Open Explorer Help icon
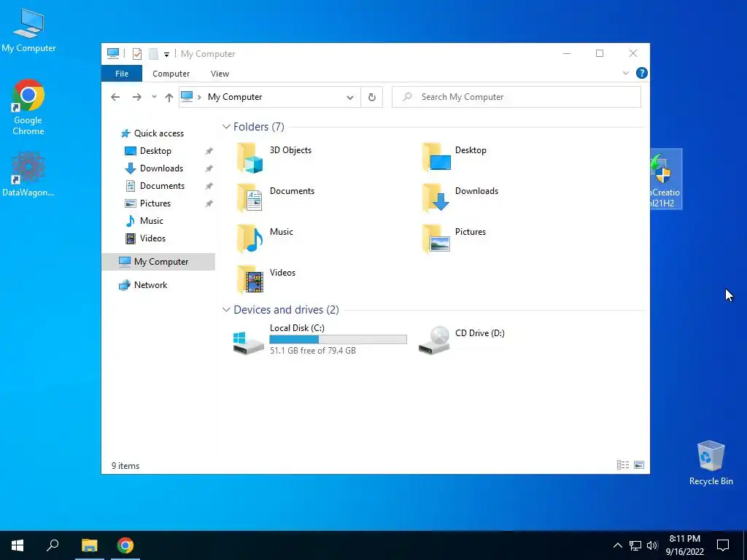This screenshot has width=747, height=560. coord(642,73)
